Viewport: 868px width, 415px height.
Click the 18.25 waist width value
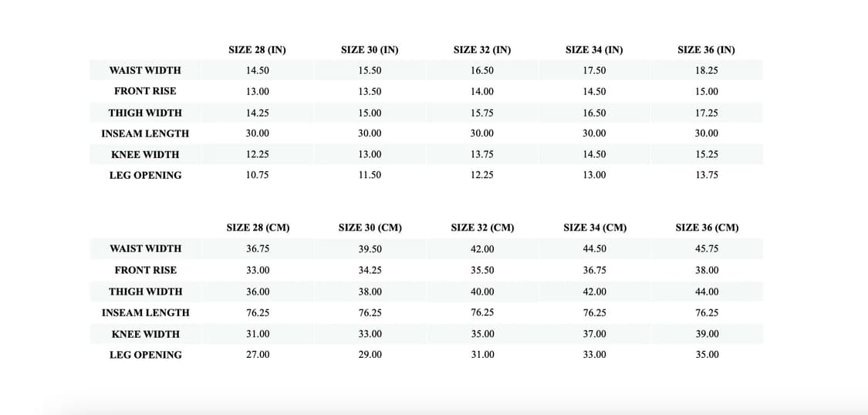(x=707, y=70)
